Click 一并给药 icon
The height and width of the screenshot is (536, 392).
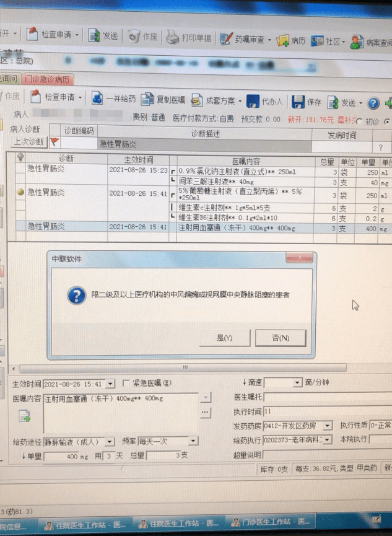tap(97, 98)
